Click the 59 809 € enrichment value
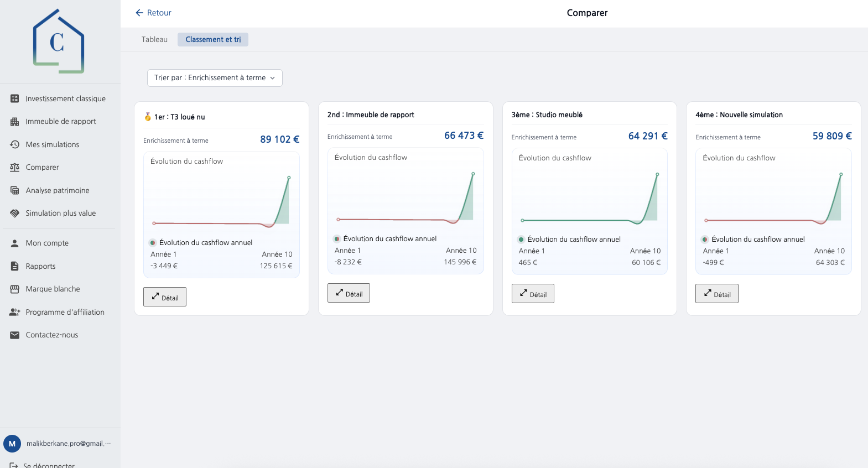Screen dimensions: 868x468 coord(832,136)
